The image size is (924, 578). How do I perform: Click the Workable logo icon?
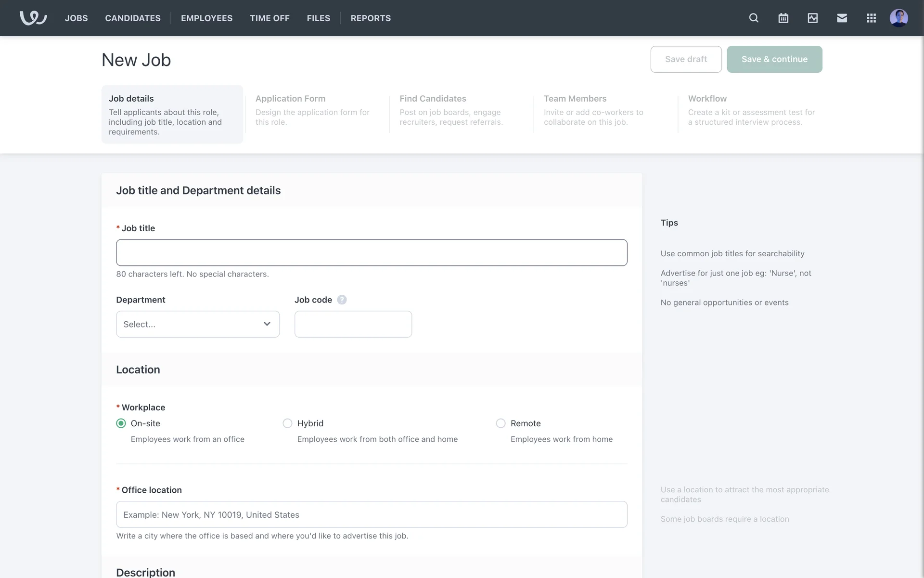coord(33,18)
